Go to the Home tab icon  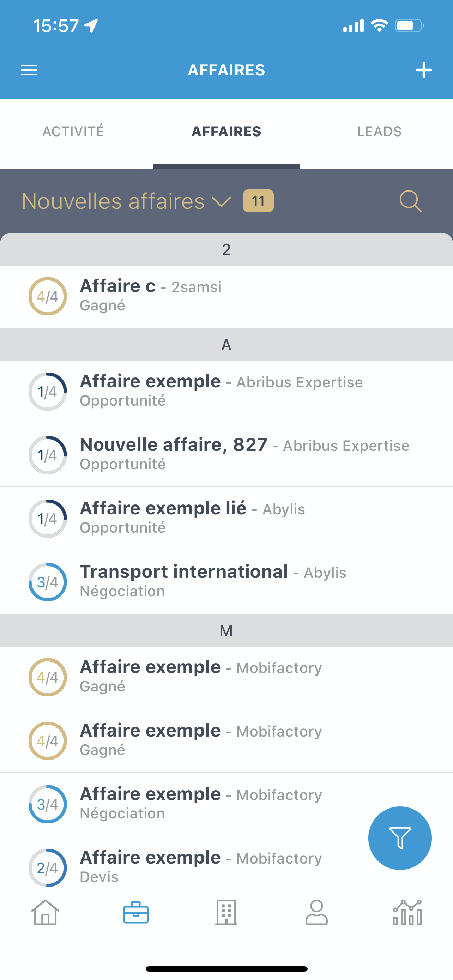45,912
